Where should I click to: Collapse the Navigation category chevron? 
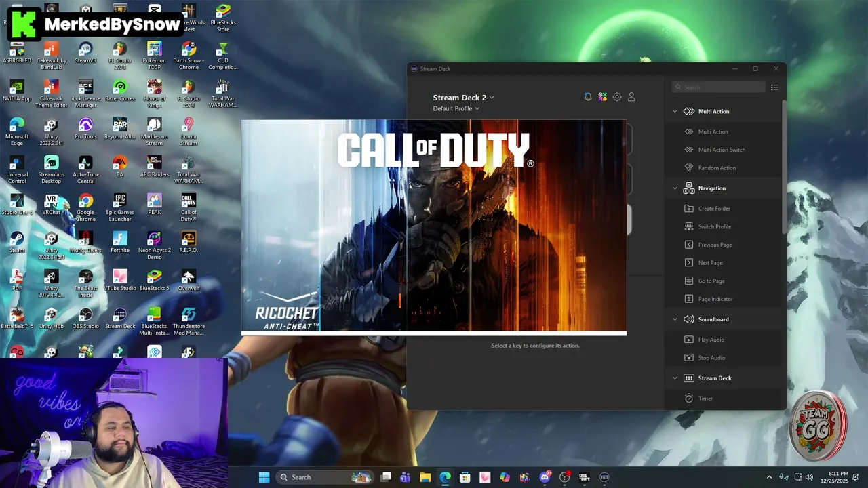(675, 188)
